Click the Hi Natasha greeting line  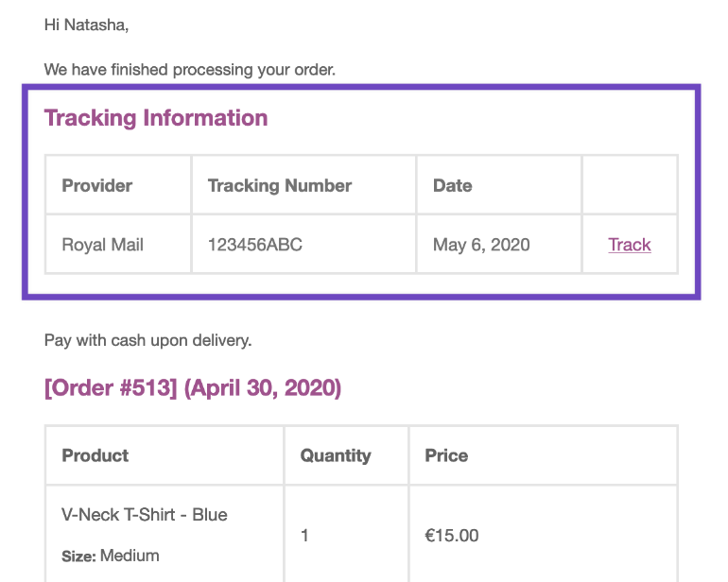point(86,26)
